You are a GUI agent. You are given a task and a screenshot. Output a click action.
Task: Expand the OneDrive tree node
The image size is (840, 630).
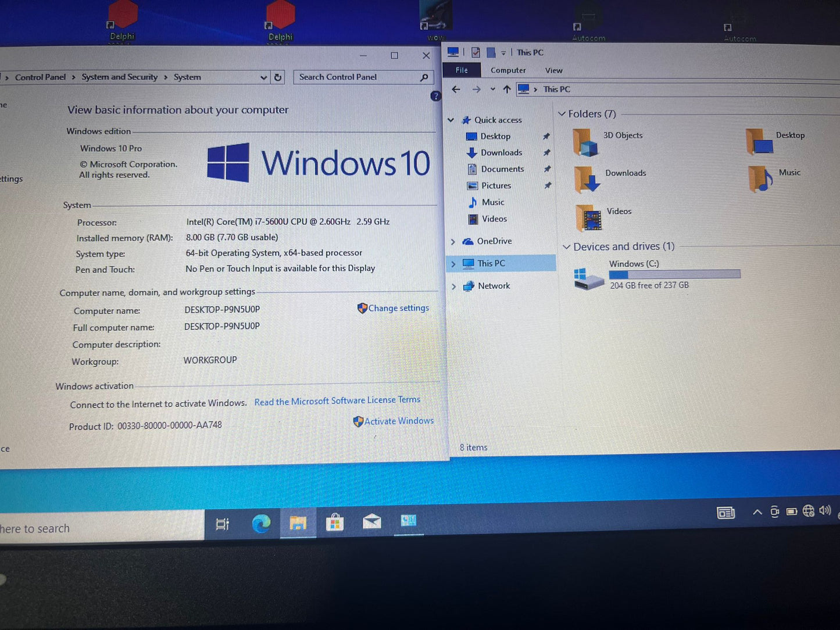click(453, 242)
